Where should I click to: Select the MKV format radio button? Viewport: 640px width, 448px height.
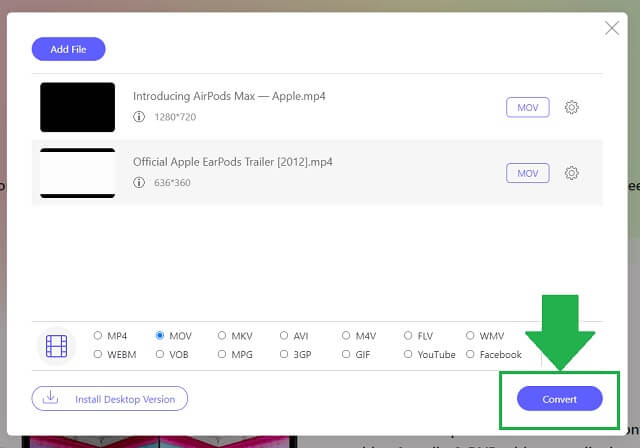click(x=222, y=335)
